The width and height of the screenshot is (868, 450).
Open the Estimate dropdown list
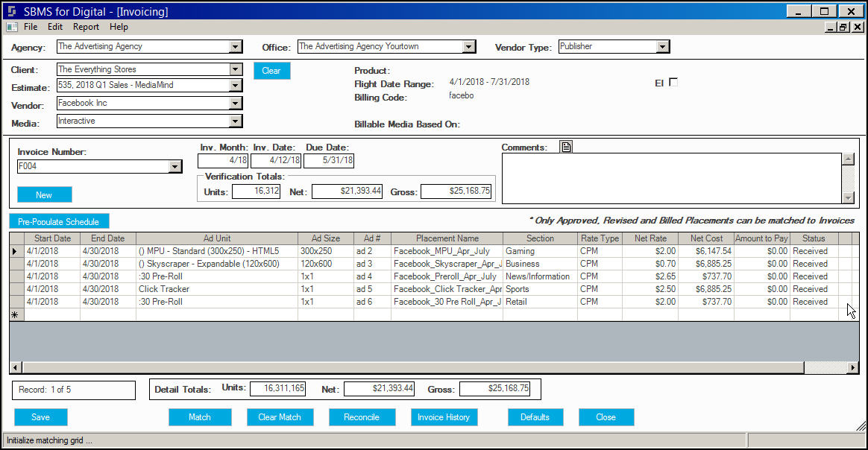click(235, 85)
